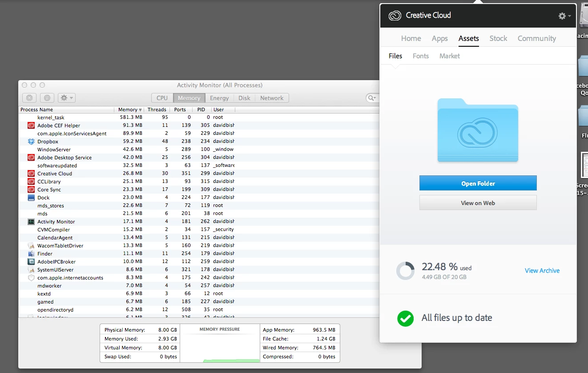588x373 pixels.
Task: Select the WindowServer process row
Action: click(x=199, y=150)
